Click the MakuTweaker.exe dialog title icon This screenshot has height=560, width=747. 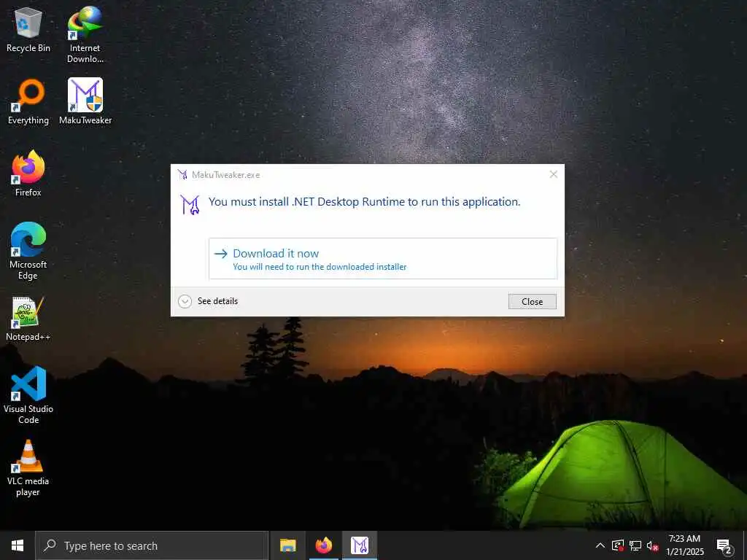[182, 175]
